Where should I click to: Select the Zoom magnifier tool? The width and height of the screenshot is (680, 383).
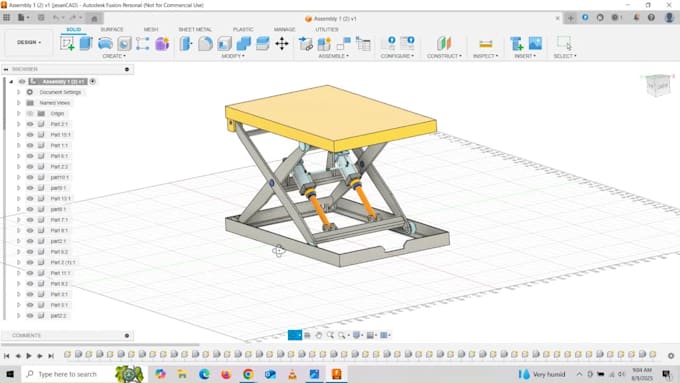[330, 335]
